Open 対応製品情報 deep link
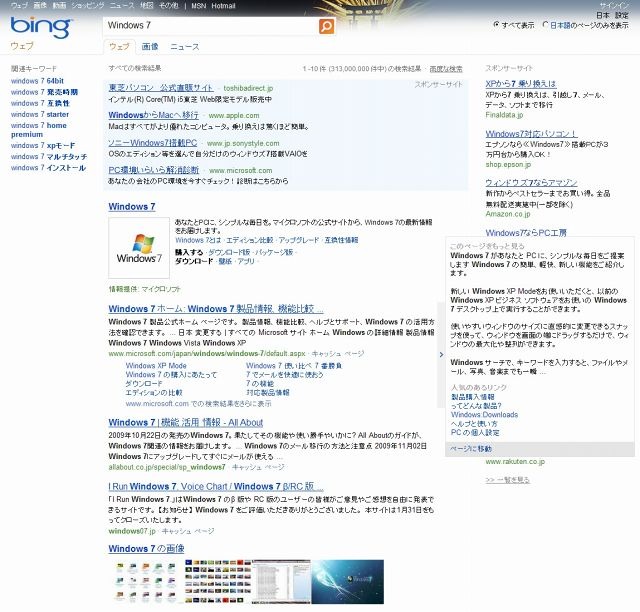Screen dimensions: 640x612 click(x=268, y=393)
